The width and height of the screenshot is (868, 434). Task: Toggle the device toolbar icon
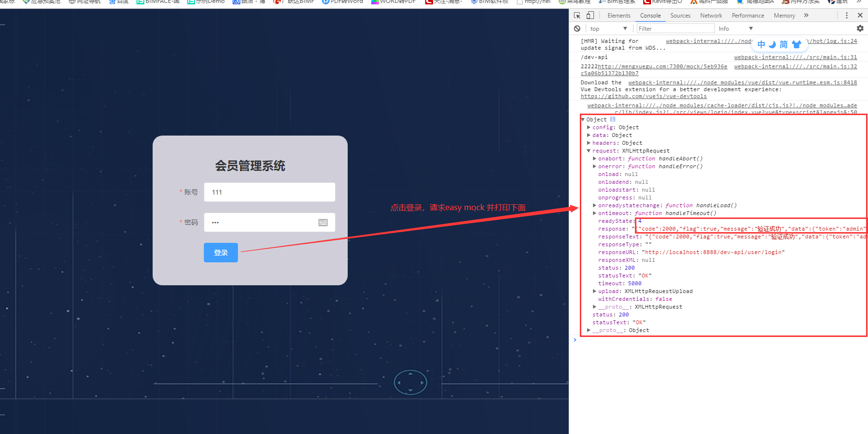click(x=590, y=15)
